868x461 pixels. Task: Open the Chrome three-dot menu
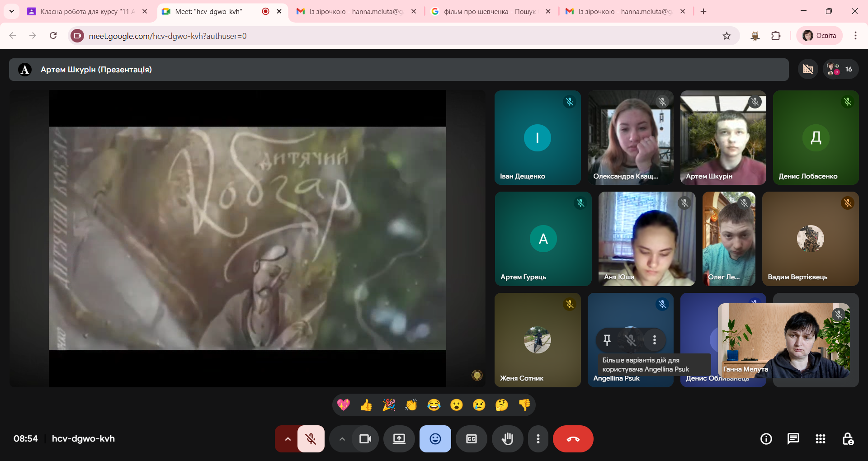point(855,36)
